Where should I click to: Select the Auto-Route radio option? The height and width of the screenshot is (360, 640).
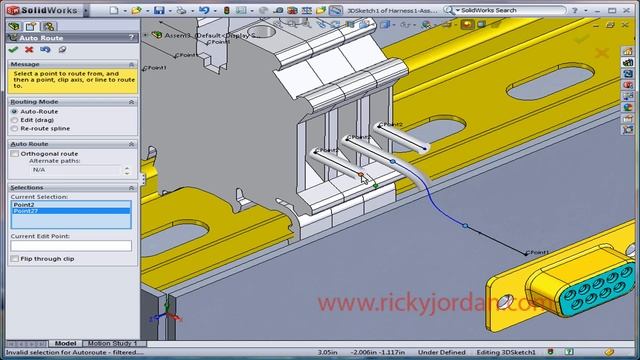coord(15,111)
